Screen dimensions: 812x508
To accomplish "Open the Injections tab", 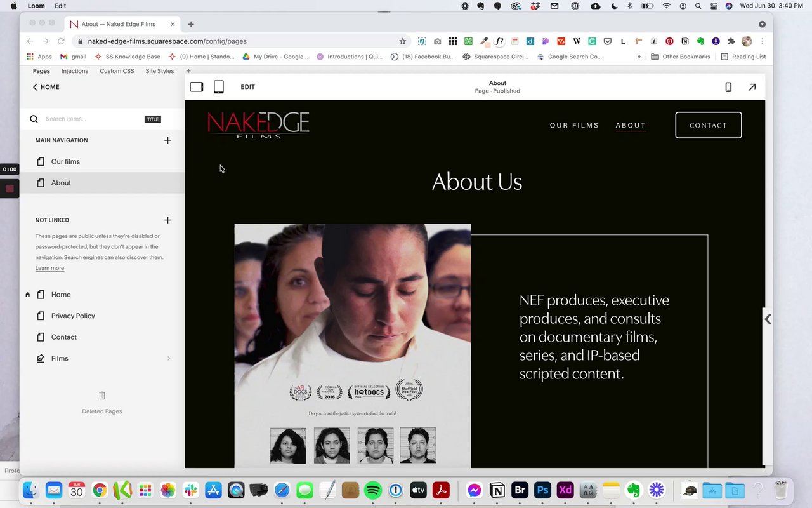I will (x=75, y=71).
